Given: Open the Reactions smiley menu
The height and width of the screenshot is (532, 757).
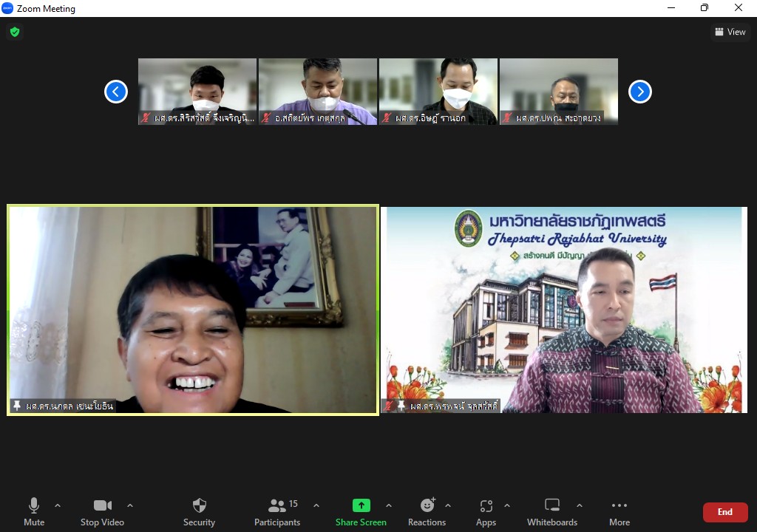Looking at the screenshot, I should point(427,512).
